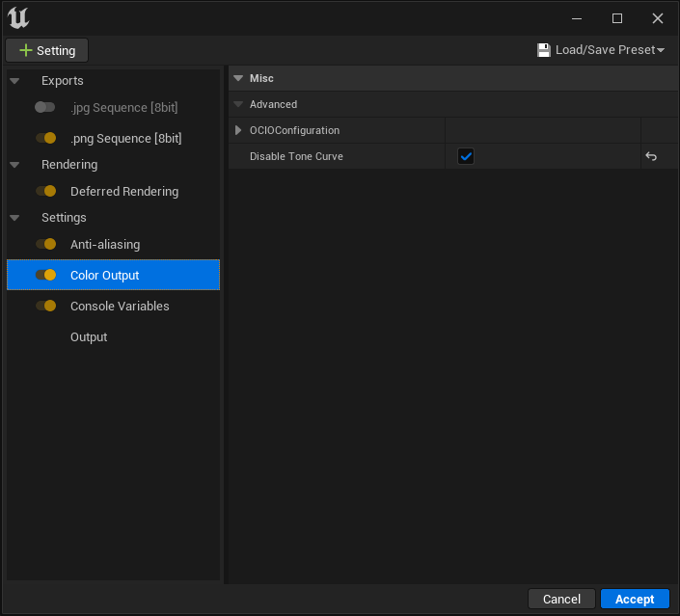Turn off the Anti-aliasing switch
Viewport: 680px width, 616px height.
(45, 245)
